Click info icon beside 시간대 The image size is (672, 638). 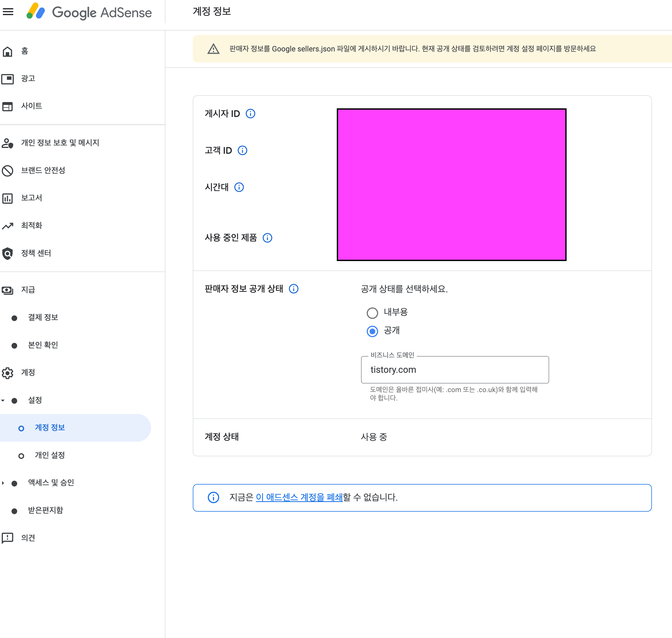coord(239,187)
